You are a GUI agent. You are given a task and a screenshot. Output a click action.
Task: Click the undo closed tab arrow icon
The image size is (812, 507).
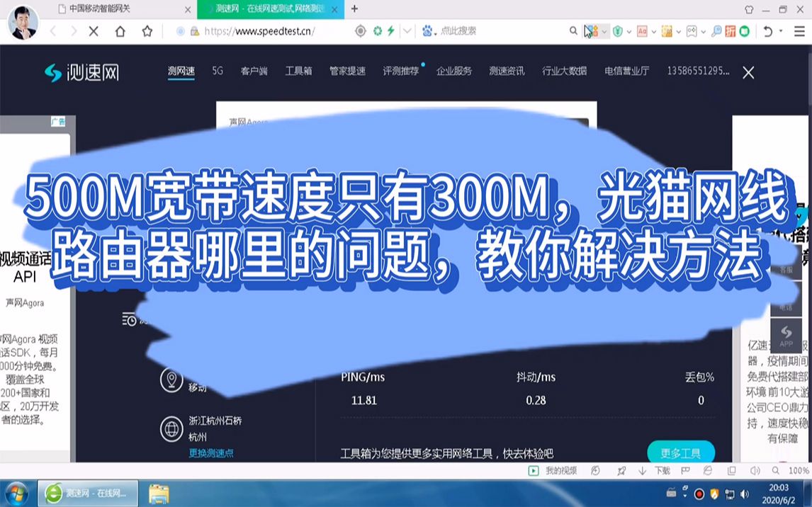767,31
